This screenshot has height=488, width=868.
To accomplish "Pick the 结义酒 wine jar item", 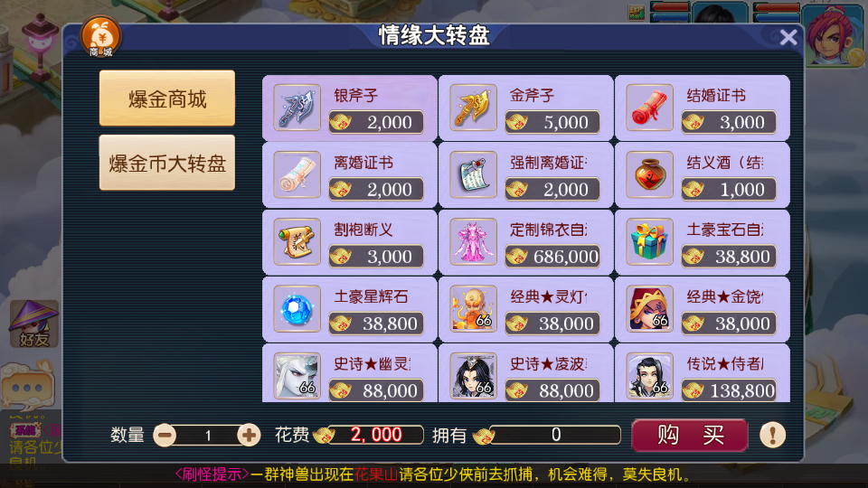I will coord(702,174).
